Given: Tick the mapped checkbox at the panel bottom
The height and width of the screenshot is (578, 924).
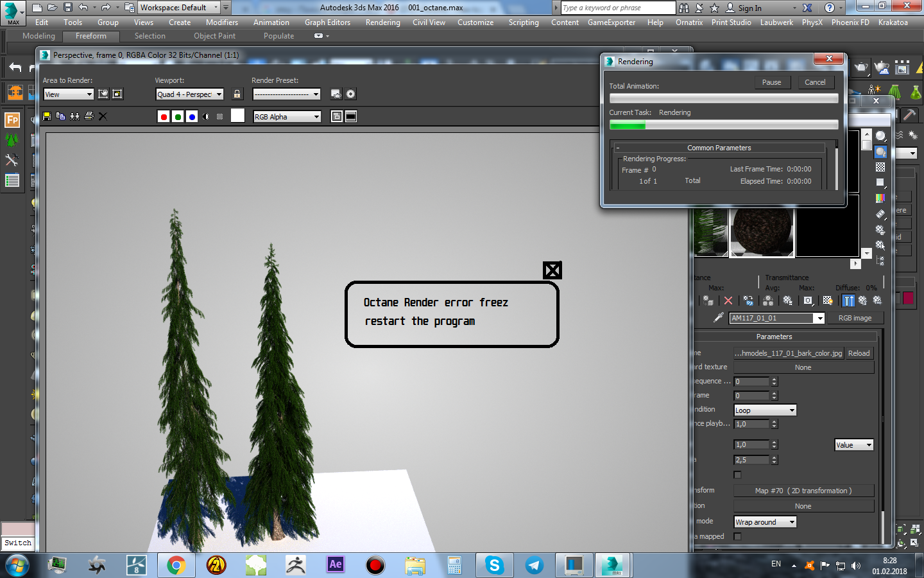Looking at the screenshot, I should coord(737,536).
